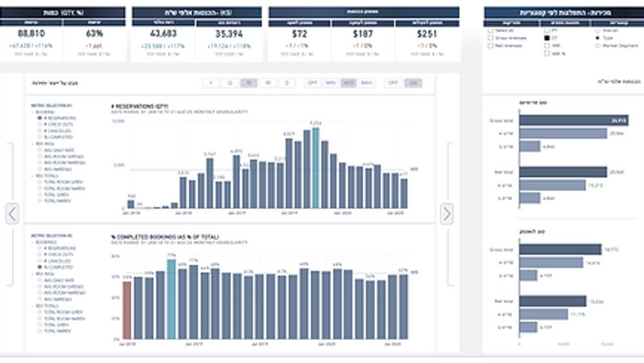Switch reference line to MAX
This screenshot has height=363, width=644.
click(x=366, y=83)
